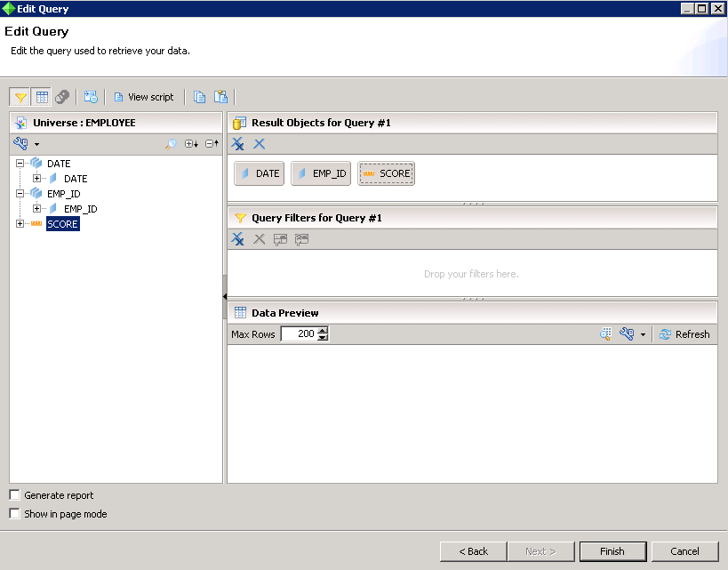Check the Show in page mode option
The image size is (728, 570).
[14, 514]
